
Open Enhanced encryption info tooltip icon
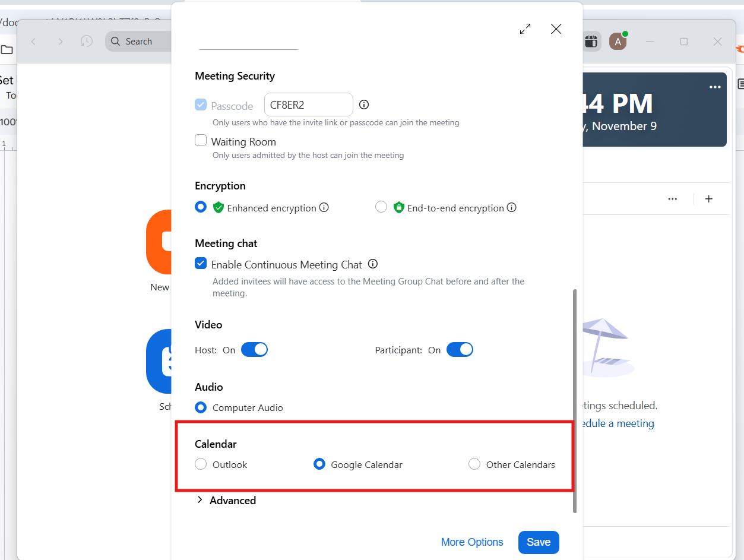tap(324, 208)
